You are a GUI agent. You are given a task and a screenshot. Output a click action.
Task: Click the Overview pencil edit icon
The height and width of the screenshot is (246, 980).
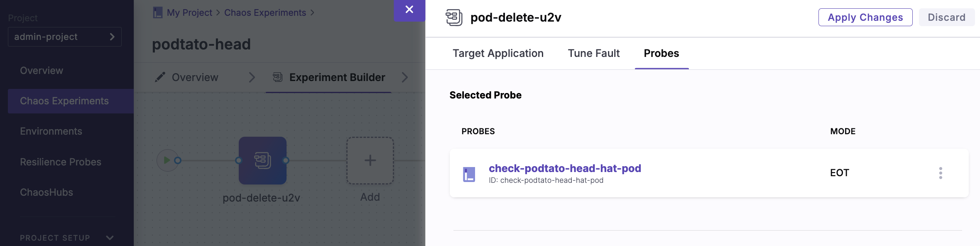click(160, 77)
